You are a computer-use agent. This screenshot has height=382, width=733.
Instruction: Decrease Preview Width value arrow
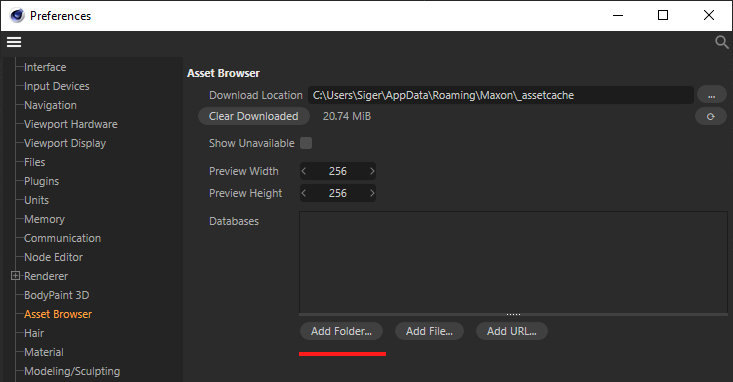point(304,171)
